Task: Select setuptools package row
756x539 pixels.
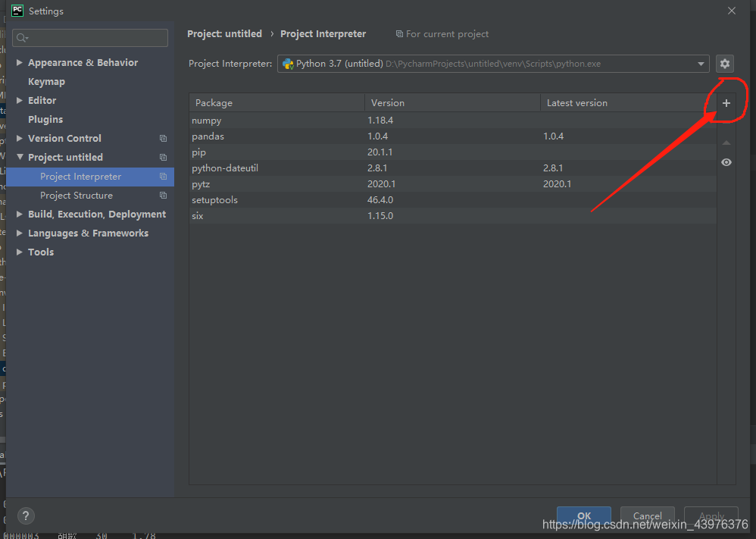Action: [x=453, y=200]
